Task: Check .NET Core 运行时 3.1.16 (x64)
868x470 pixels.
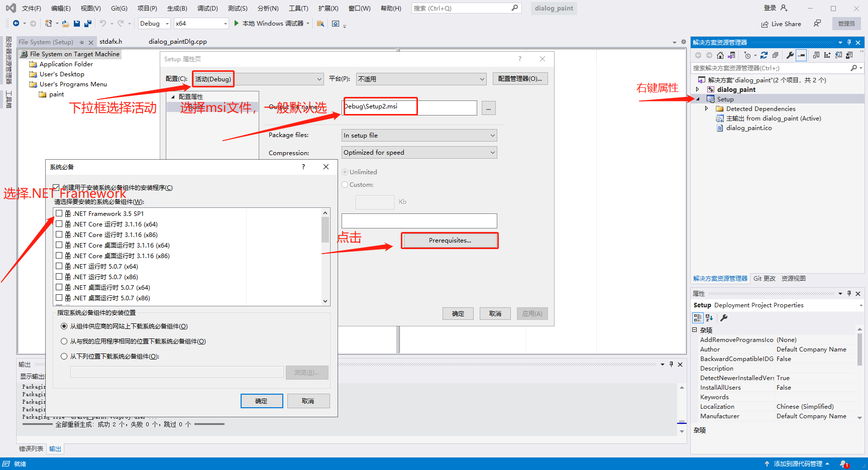Action: pyautogui.click(x=59, y=224)
